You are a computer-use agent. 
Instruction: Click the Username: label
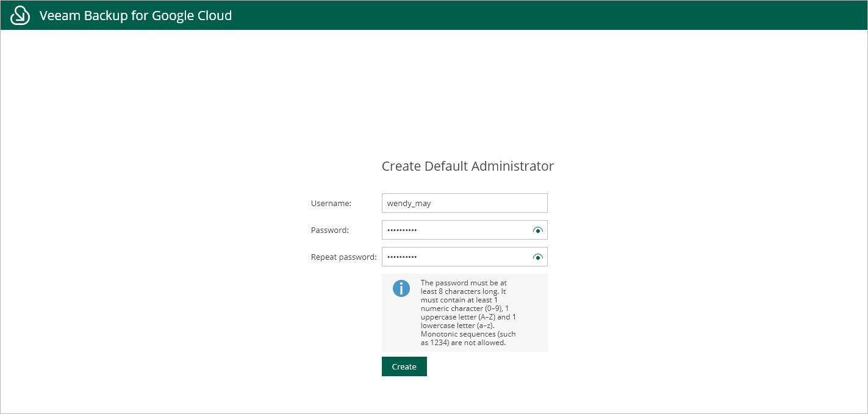(331, 203)
